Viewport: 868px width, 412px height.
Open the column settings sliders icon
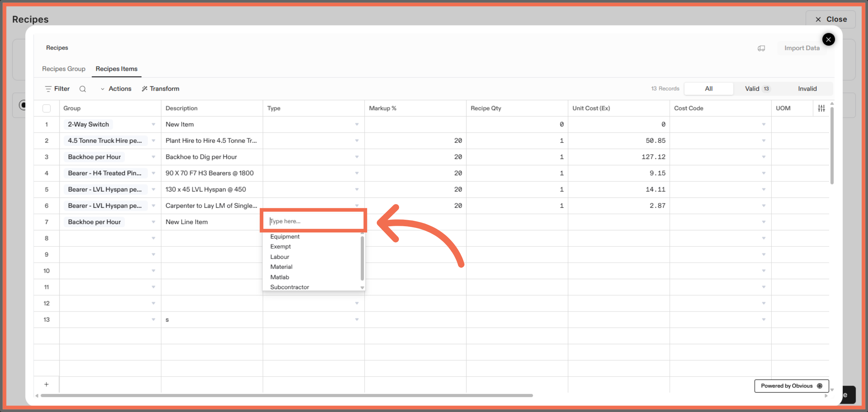821,108
